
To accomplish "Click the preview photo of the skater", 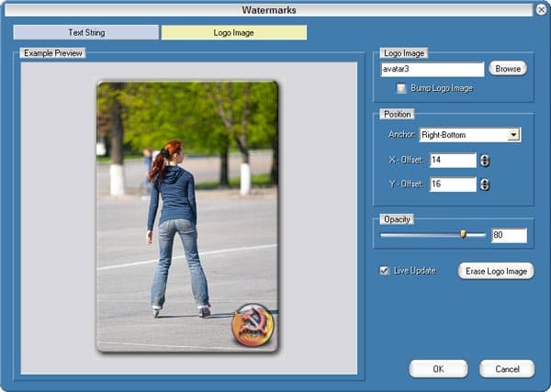I will (187, 217).
